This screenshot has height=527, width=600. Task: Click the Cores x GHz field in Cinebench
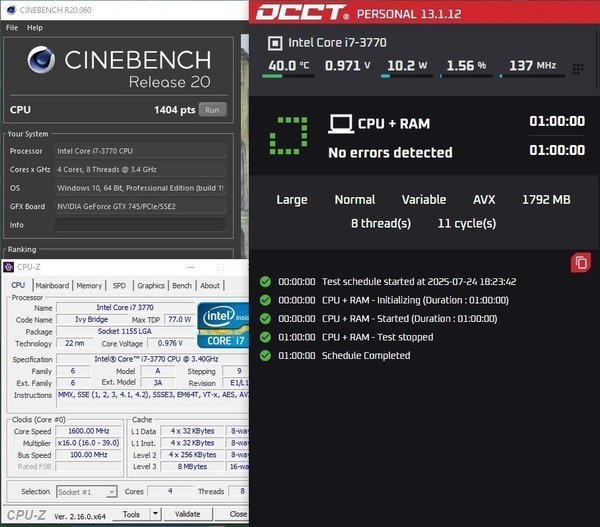pos(140,170)
